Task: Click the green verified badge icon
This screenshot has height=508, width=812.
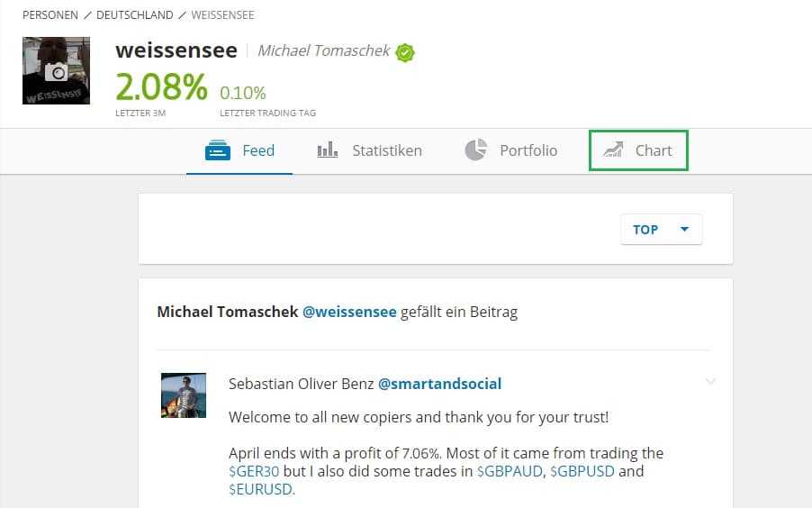Action: (405, 52)
